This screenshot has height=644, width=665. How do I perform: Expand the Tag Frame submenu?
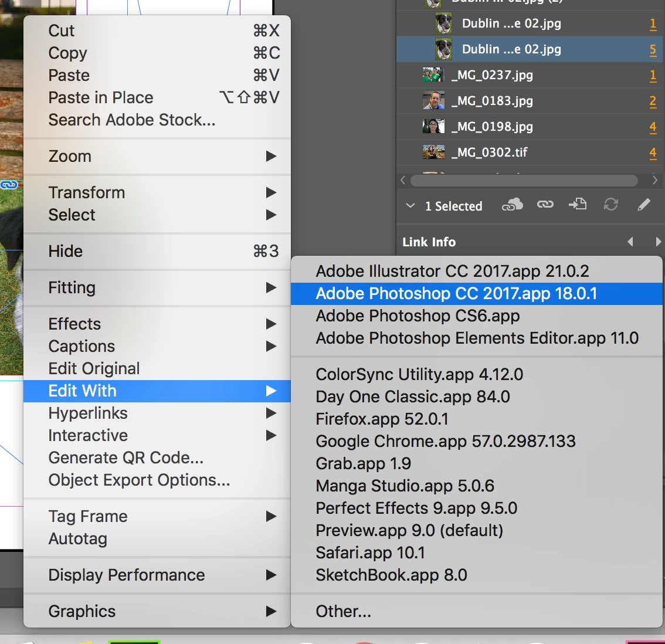tap(157, 516)
